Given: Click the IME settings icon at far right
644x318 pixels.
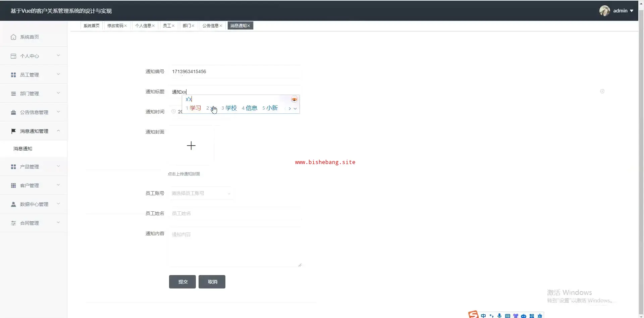Looking at the screenshot, I should click(540, 316).
